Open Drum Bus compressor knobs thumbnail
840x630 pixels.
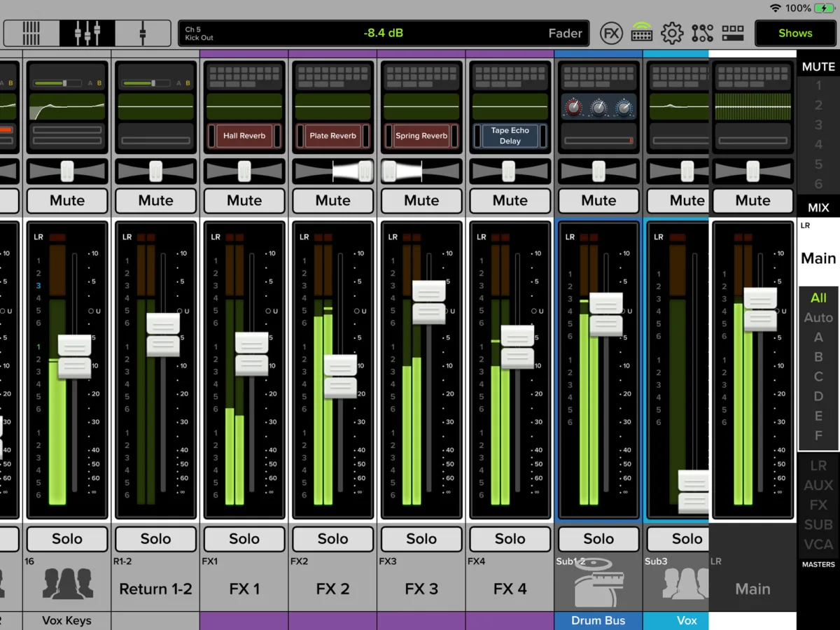pos(598,107)
